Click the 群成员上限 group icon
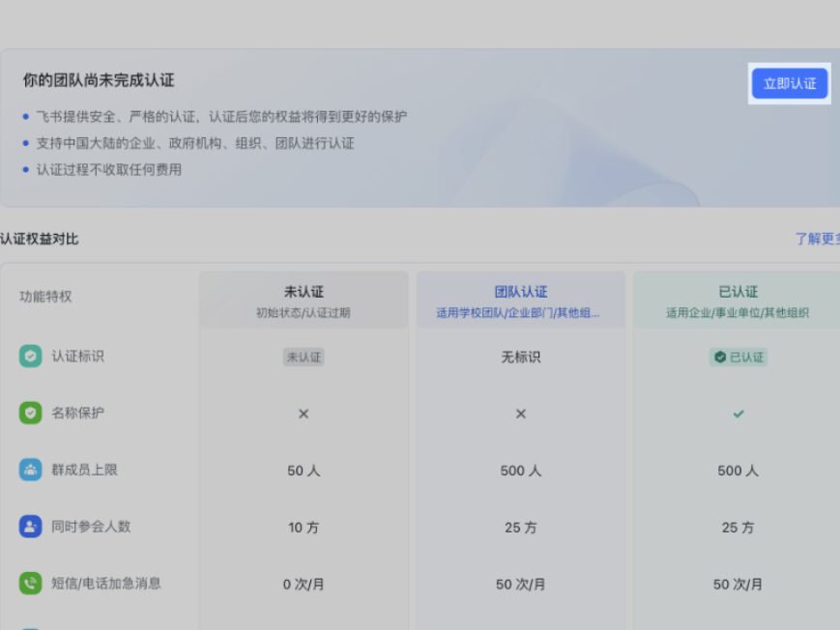 click(x=31, y=470)
